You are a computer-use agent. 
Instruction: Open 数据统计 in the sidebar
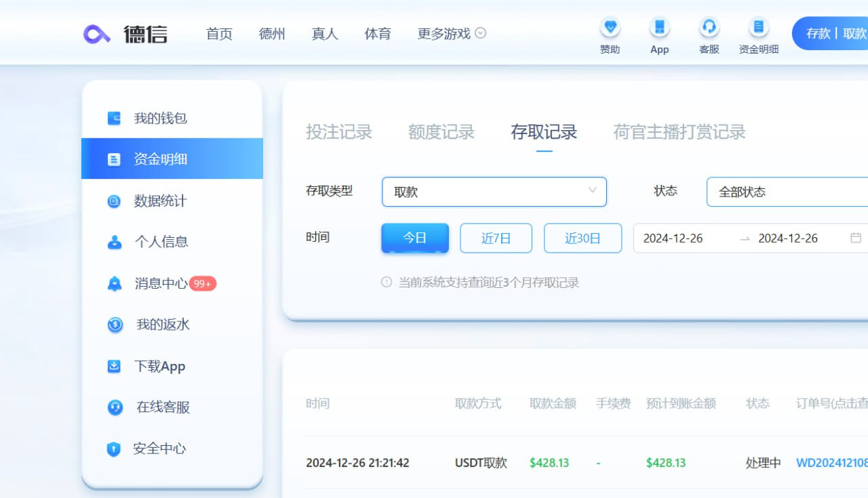pyautogui.click(x=172, y=201)
